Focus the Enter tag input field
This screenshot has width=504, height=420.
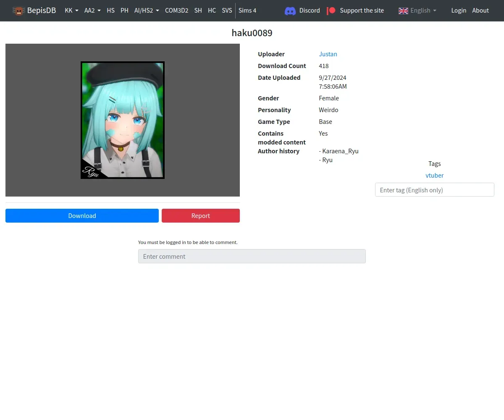coord(434,190)
